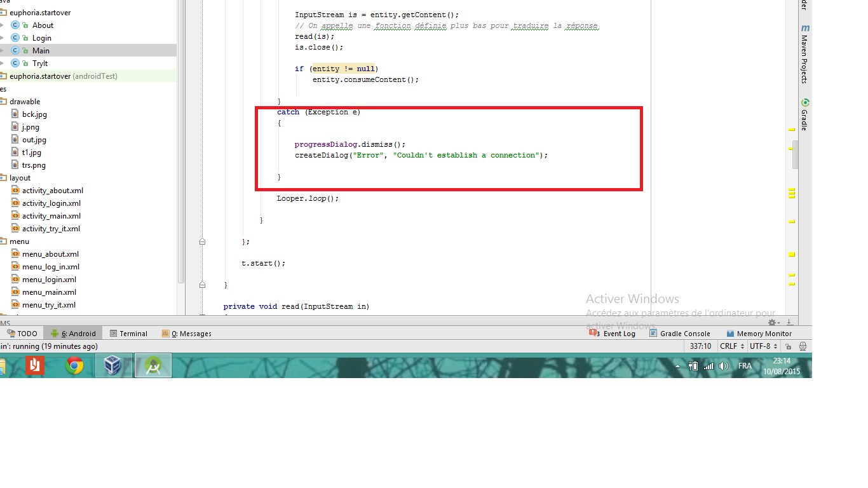Viewport: 868px width, 488px height.
Task: Switch to the 6: Android tab
Action: [x=73, y=334]
